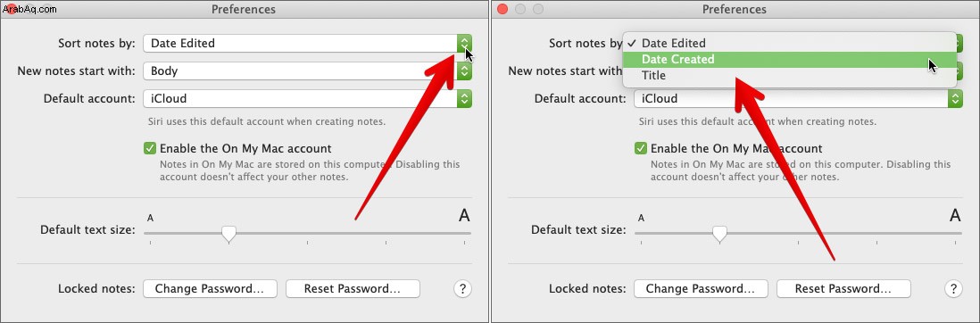Click Reset Password button in left window
The image size is (980, 323).
(x=353, y=288)
